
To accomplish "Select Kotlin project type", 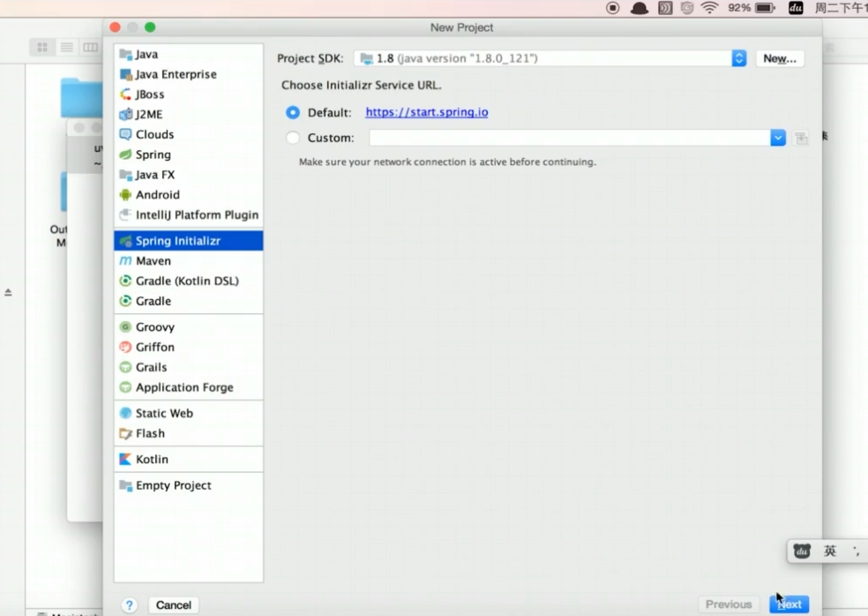I will pos(188,459).
